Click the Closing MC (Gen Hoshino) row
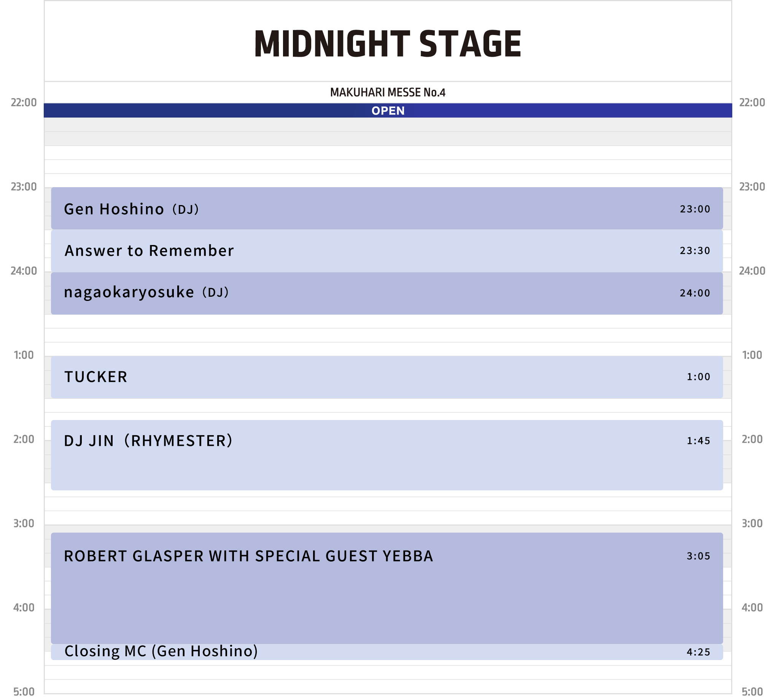 pyautogui.click(x=387, y=652)
